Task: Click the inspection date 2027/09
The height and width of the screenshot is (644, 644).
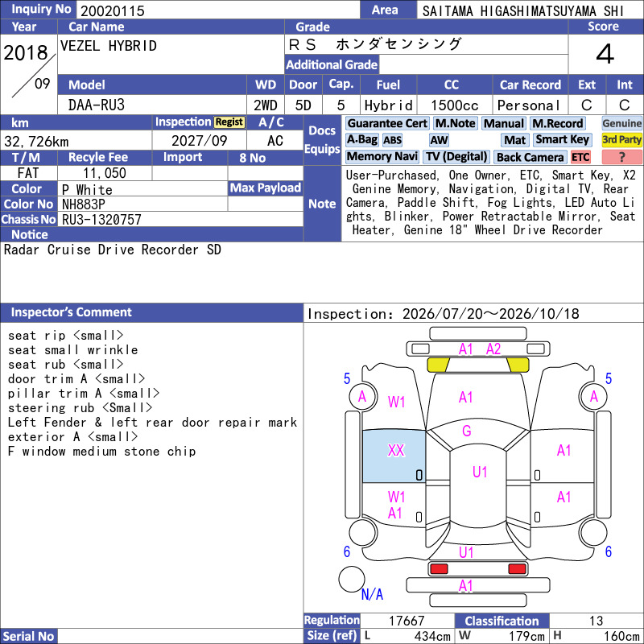Action: click(x=199, y=141)
